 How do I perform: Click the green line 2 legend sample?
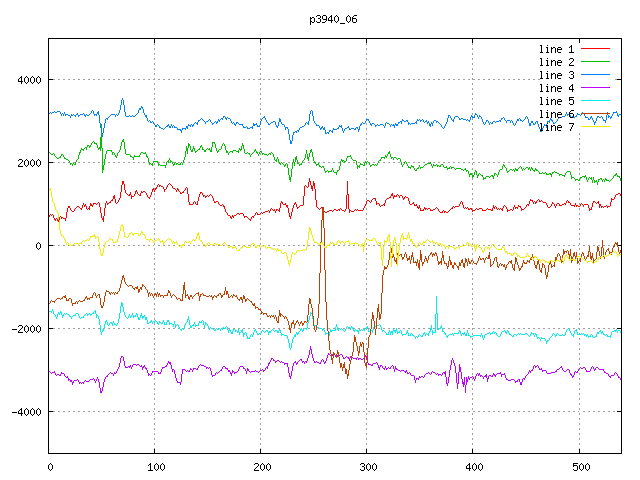click(596, 62)
